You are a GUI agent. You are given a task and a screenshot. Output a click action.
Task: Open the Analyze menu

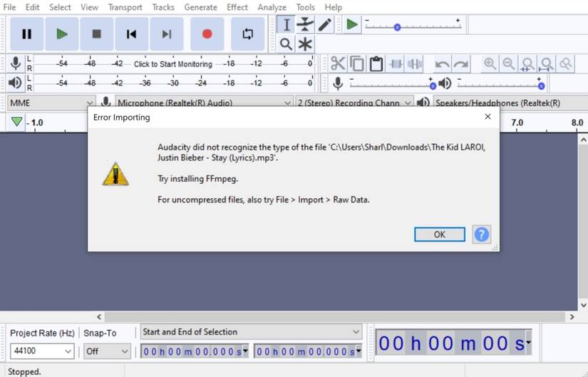point(272,7)
